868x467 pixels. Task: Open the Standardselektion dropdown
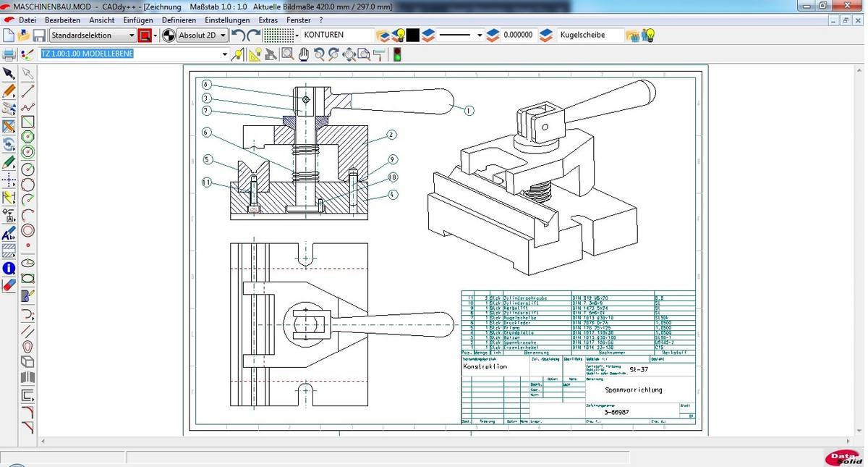click(x=132, y=35)
